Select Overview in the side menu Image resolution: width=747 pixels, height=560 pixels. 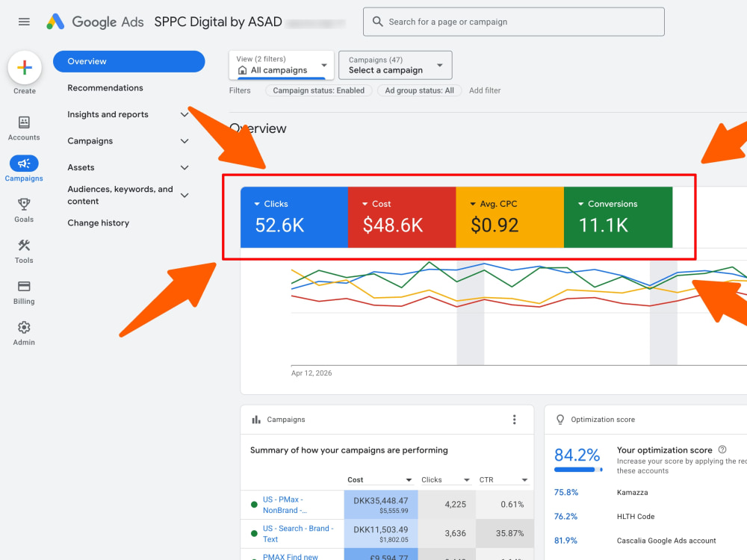[128, 61]
